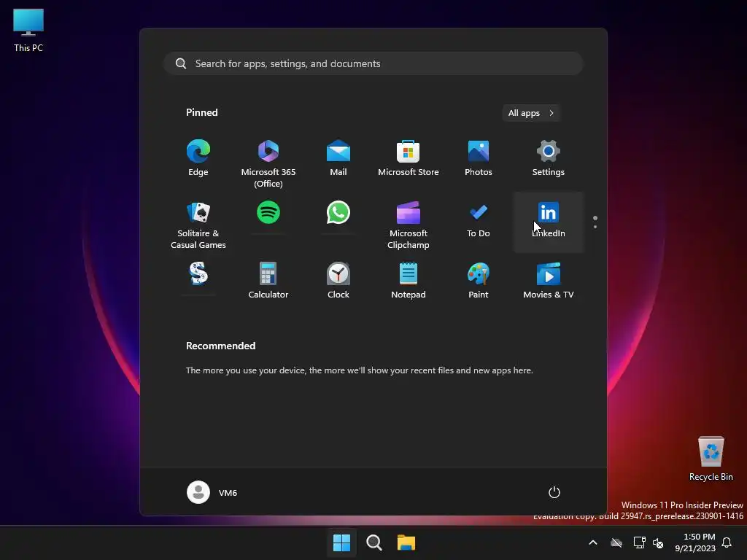The width and height of the screenshot is (747, 560).
Task: Click the Start menu search field
Action: click(x=373, y=63)
